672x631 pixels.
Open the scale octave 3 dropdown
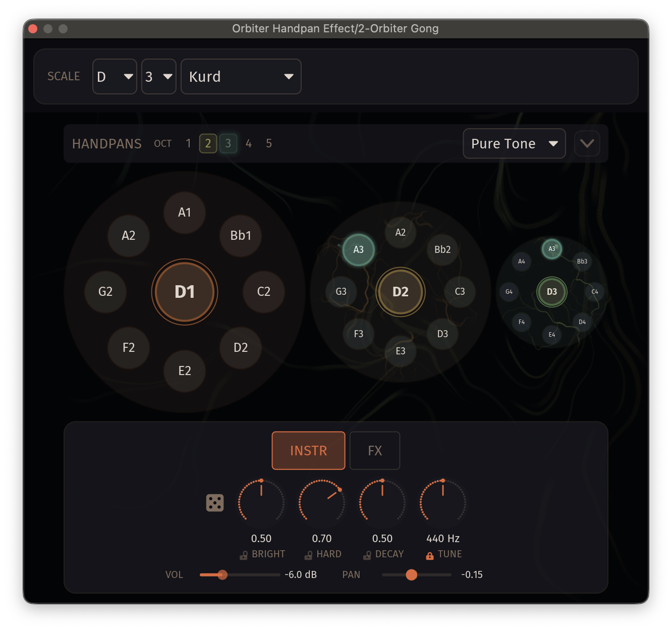(x=159, y=76)
